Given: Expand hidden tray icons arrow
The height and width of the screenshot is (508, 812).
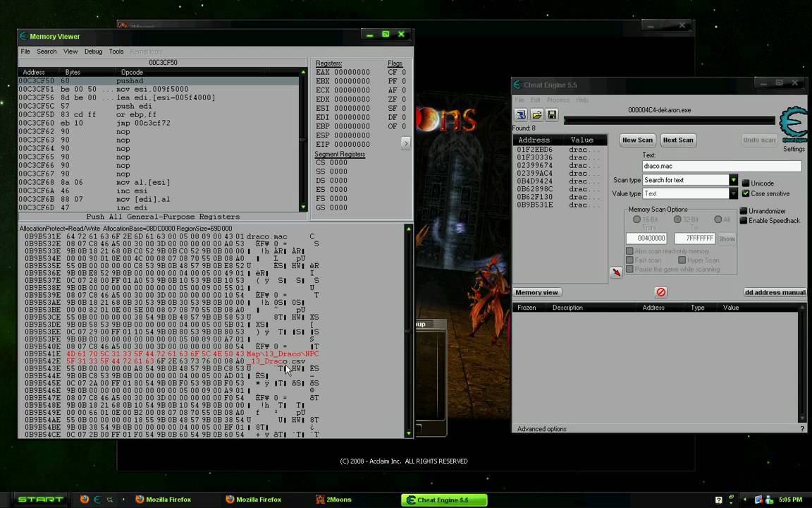Looking at the screenshot, I should tap(744, 500).
